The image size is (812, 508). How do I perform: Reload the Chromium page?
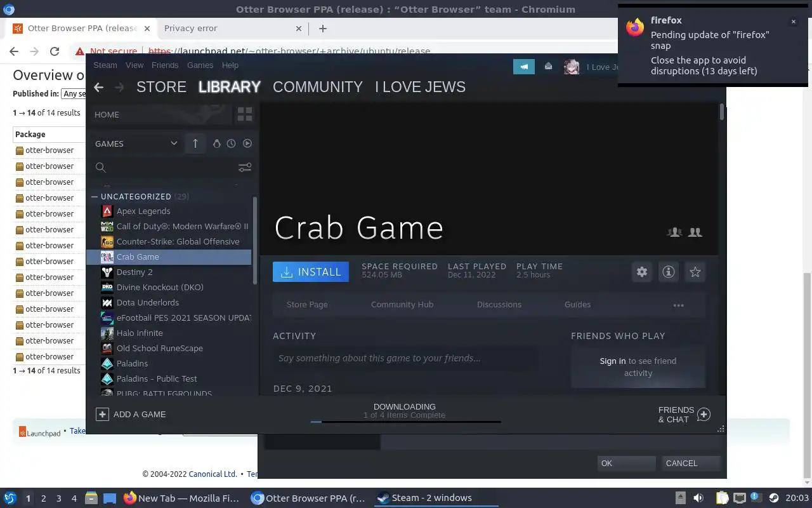coord(55,51)
